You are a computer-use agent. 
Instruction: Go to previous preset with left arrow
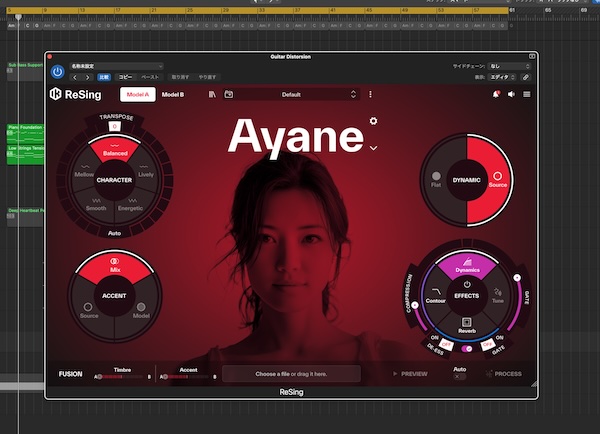[x=75, y=77]
